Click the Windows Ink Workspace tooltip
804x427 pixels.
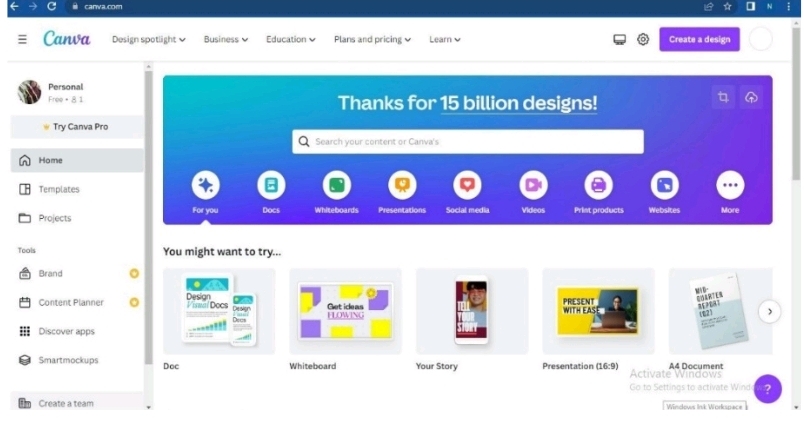[705, 406]
